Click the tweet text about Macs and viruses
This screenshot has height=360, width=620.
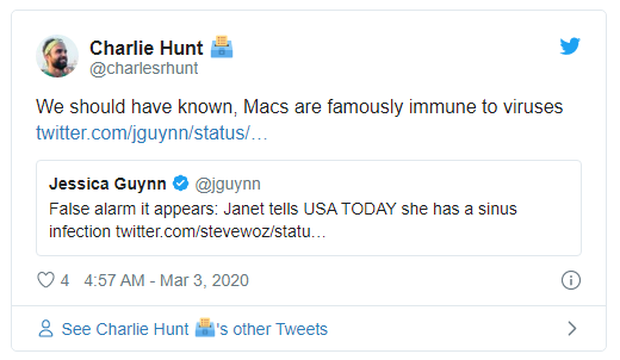pos(299,107)
